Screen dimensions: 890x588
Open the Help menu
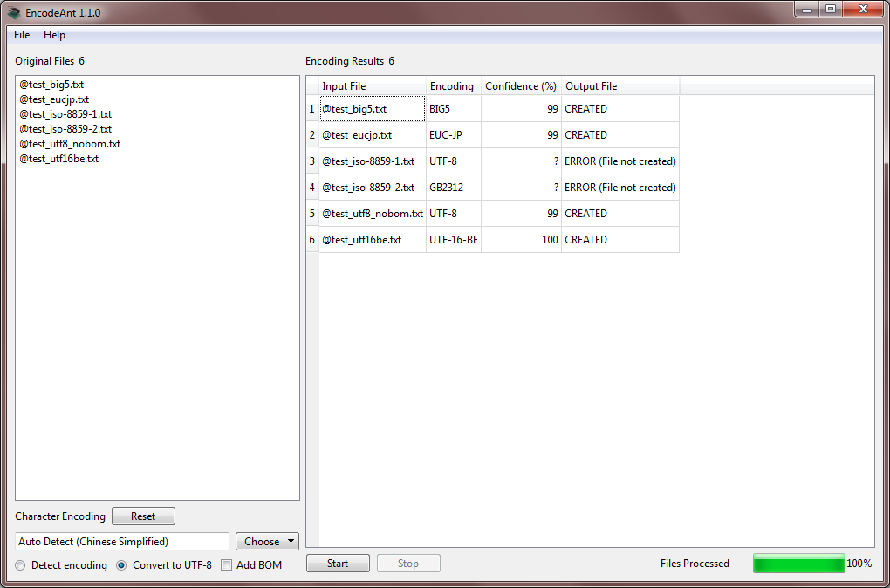[x=54, y=35]
